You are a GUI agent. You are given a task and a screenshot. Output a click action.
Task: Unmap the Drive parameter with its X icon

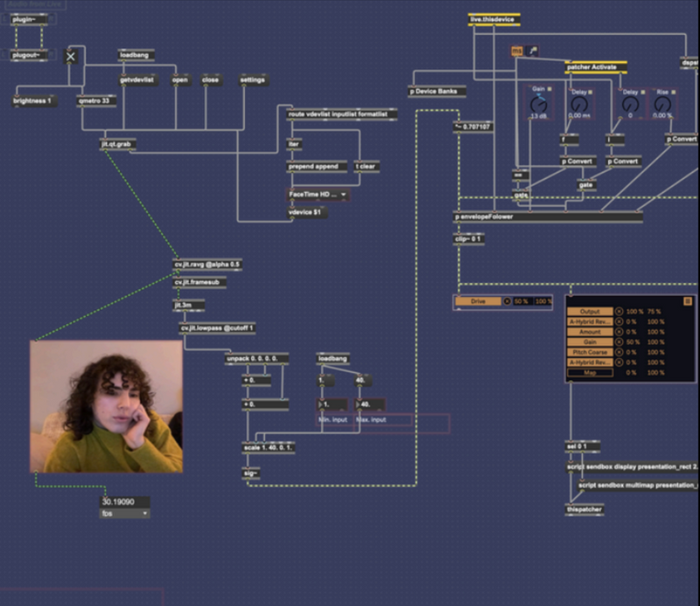click(x=506, y=301)
